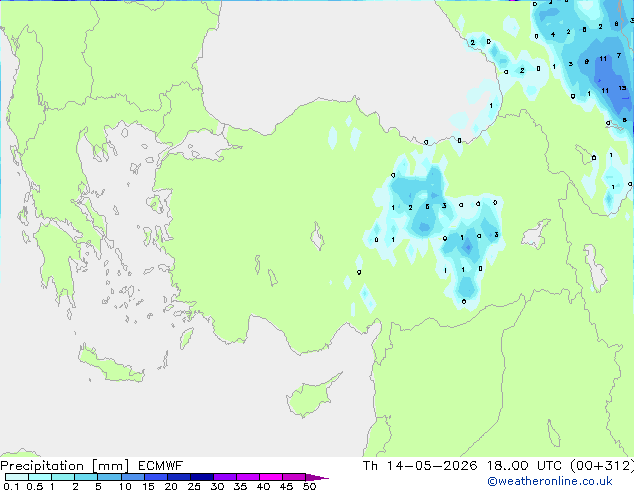Click the '18..00 UTC' time text
This screenshot has width=634, height=490.
click(524, 466)
